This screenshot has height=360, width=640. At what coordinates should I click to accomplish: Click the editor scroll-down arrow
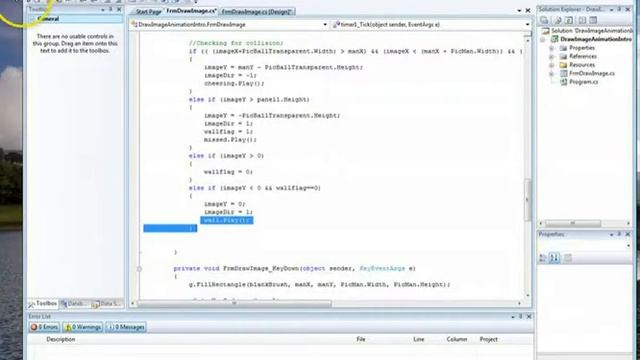pos(527,295)
